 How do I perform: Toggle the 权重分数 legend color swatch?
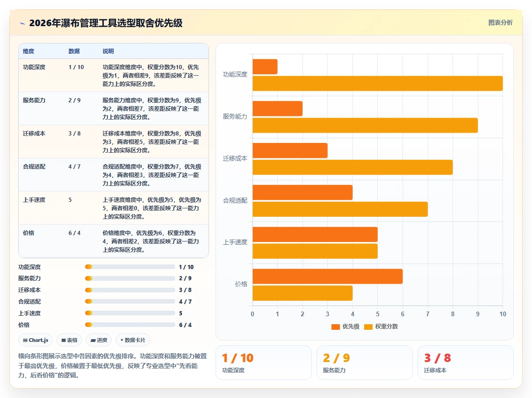coord(368,327)
